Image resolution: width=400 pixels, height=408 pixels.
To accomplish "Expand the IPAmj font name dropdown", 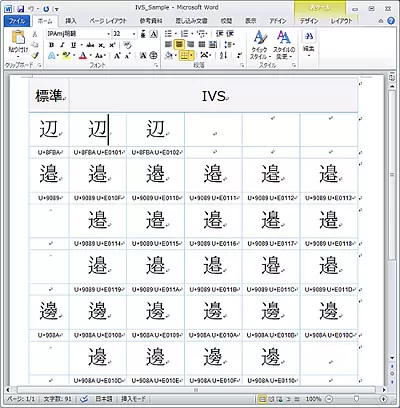I will coord(108,34).
